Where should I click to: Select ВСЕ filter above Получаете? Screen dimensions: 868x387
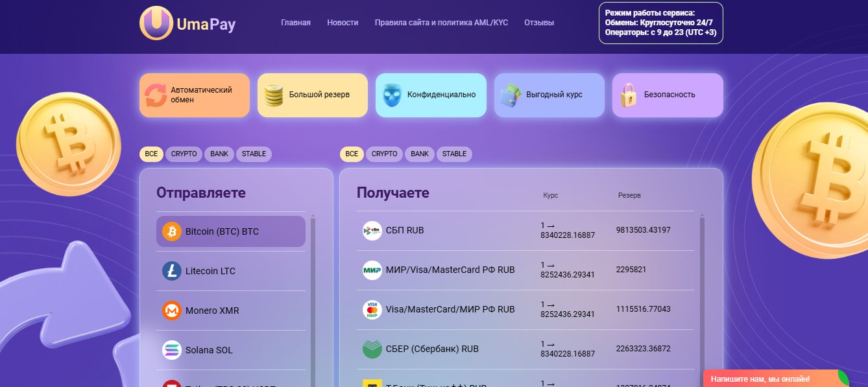pos(352,154)
